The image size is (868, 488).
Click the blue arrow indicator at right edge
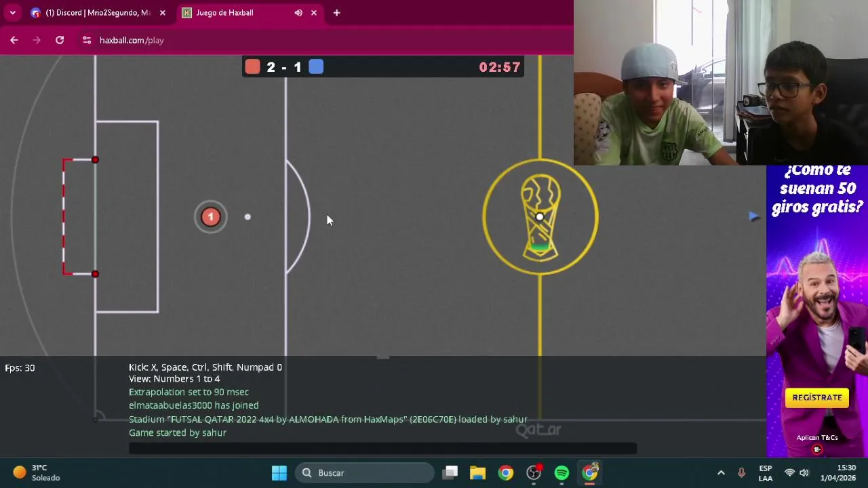click(x=754, y=216)
